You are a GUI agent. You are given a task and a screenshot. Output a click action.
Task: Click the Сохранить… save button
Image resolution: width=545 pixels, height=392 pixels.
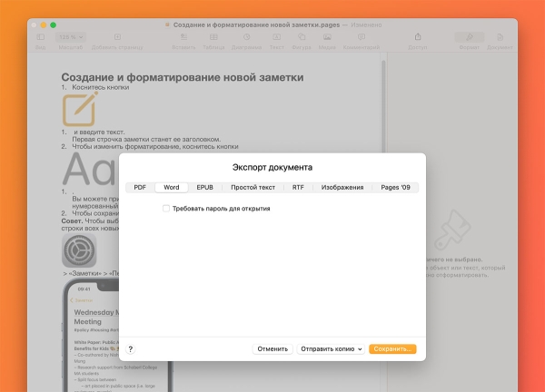coord(392,349)
